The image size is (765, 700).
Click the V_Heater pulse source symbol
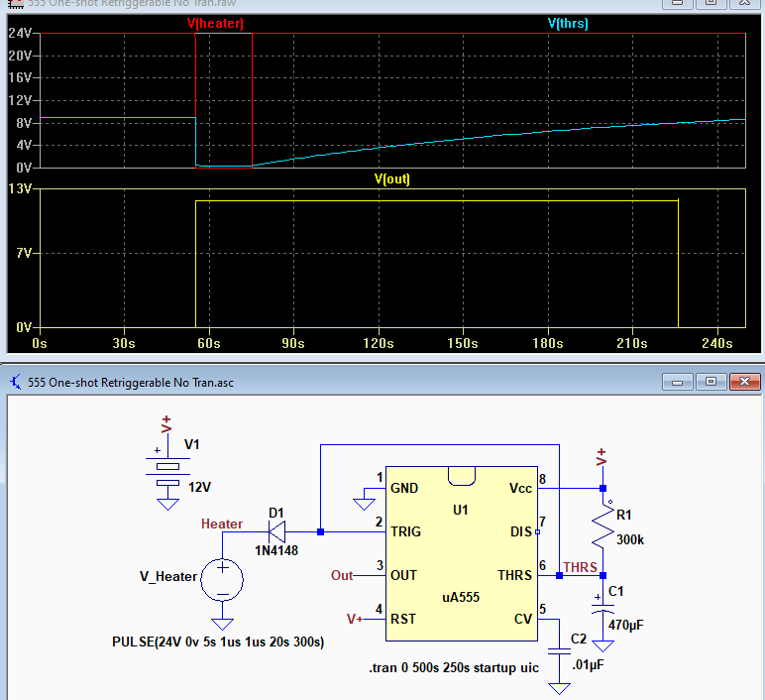(x=223, y=580)
